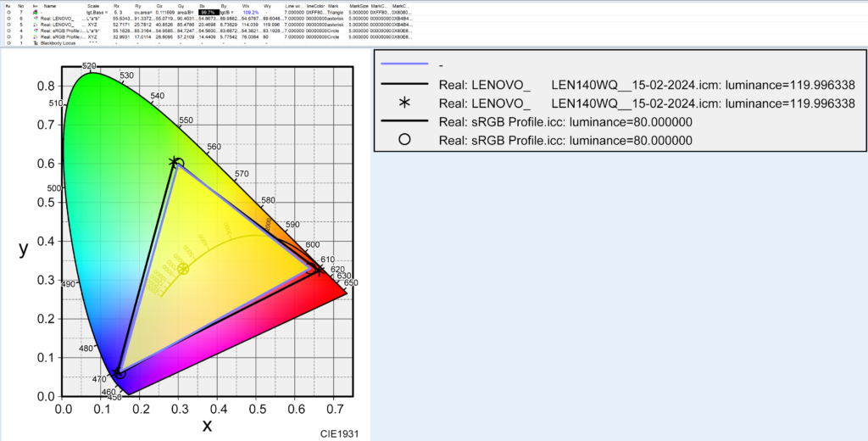
Task: Select the highlighted 99.7% cell
Action: tap(209, 12)
